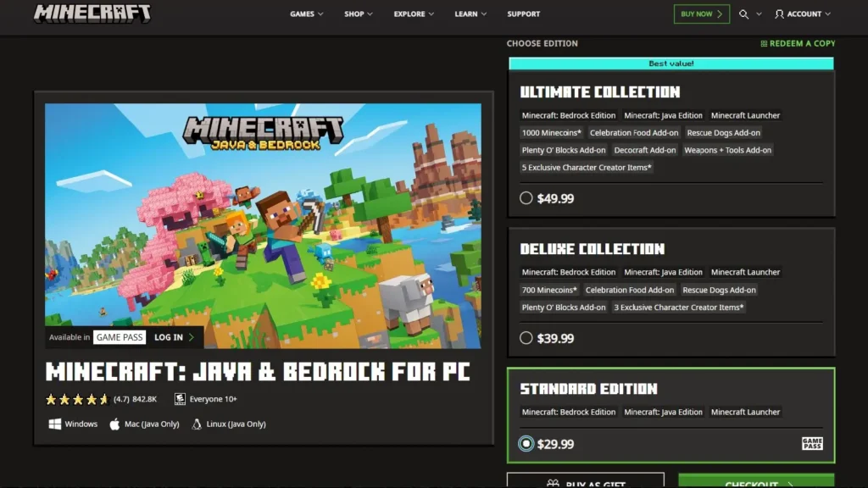Click the Minecraft Java & Bedrock cover image
The image size is (868, 488).
click(263, 225)
